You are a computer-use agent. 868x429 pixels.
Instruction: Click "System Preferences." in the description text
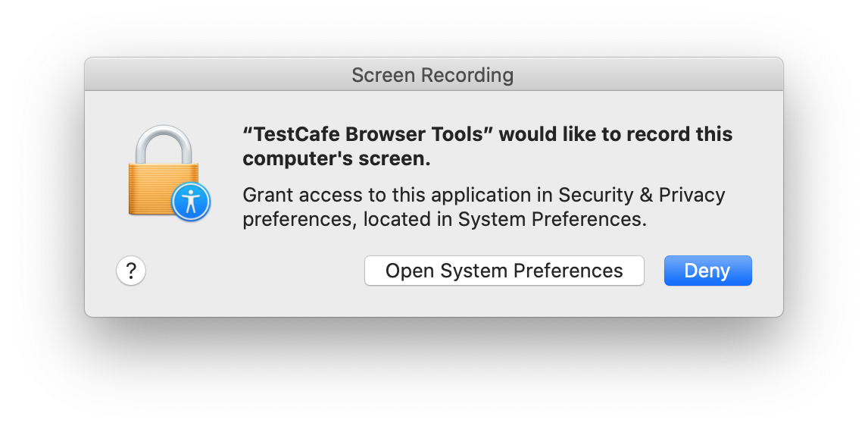pos(552,220)
